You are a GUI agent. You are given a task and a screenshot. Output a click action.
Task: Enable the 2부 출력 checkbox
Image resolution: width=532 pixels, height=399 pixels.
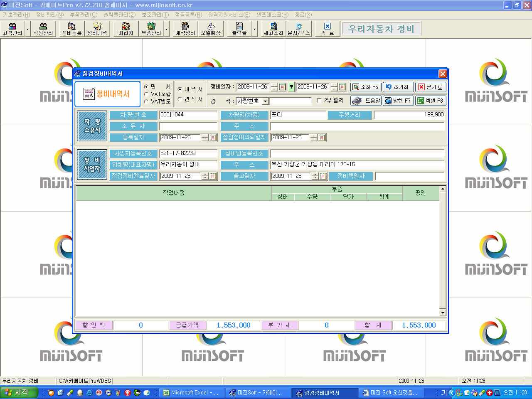point(319,101)
